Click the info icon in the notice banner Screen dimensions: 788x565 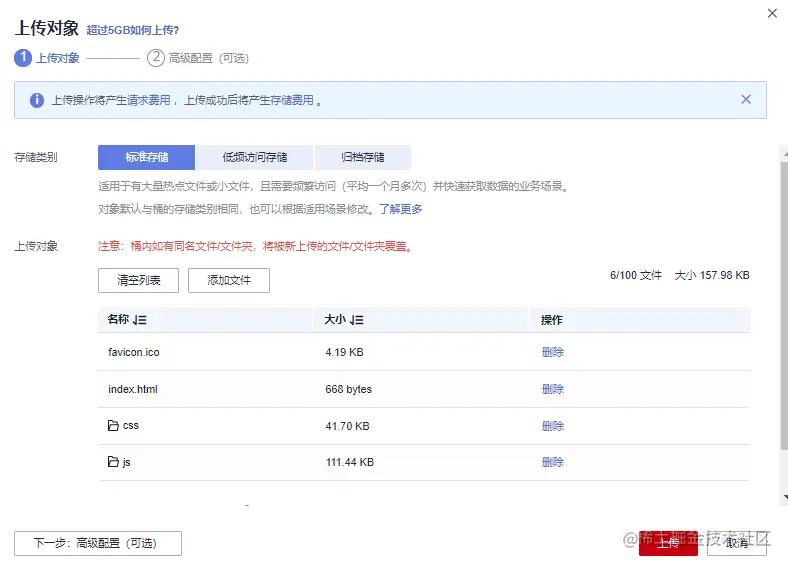pos(37,100)
